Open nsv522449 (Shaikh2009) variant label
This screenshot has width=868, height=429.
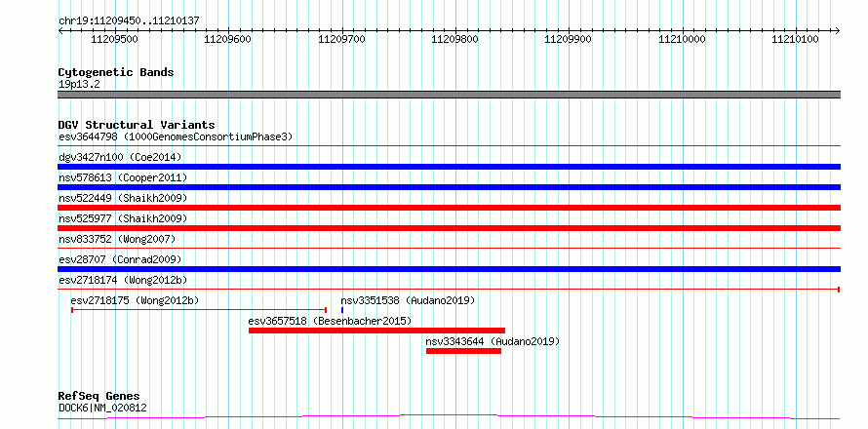pyautogui.click(x=123, y=198)
